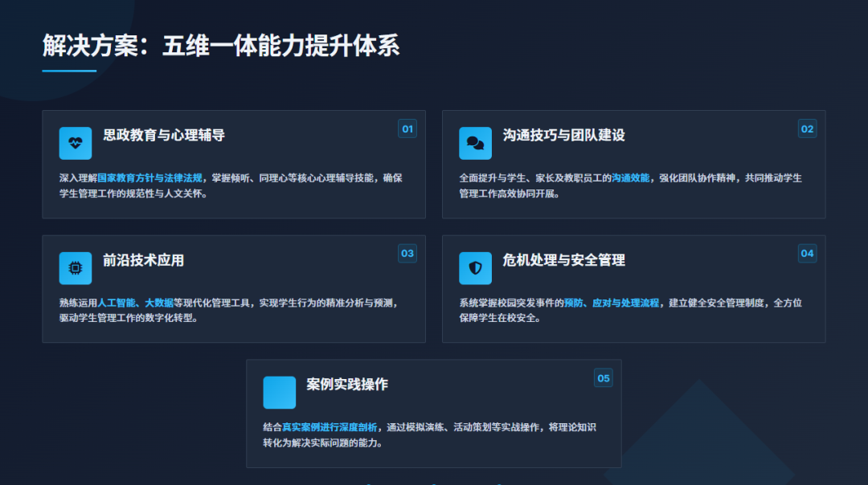868x485 pixels.
Task: Click the highlighted 沟通效能 text
Action: pos(630,169)
